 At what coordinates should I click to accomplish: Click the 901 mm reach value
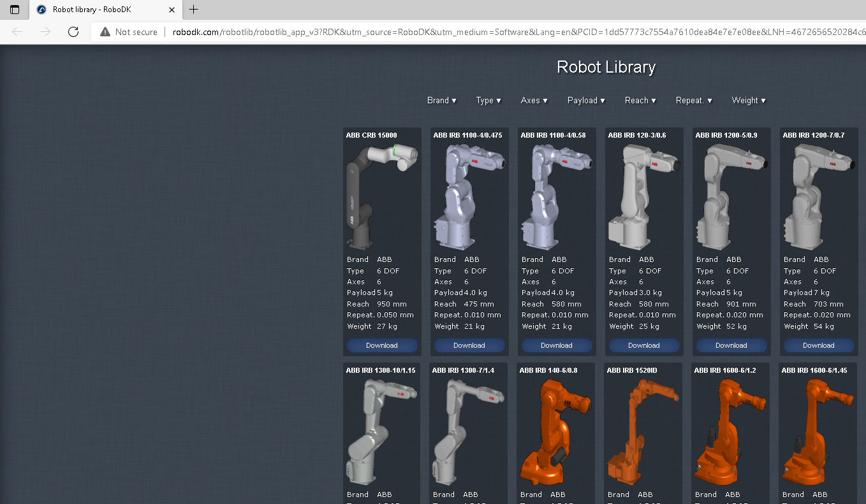point(741,304)
